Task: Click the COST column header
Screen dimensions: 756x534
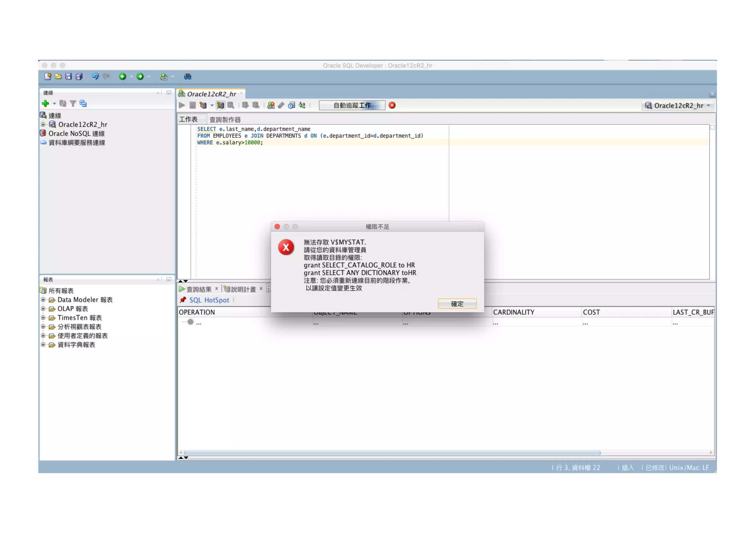Action: [x=626, y=312]
